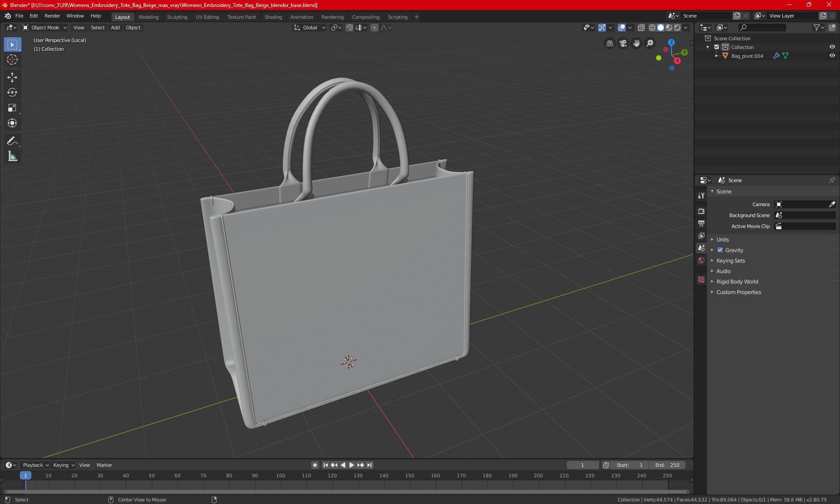
Task: Toggle orthographic/perspective grid view icon
Action: tap(609, 43)
